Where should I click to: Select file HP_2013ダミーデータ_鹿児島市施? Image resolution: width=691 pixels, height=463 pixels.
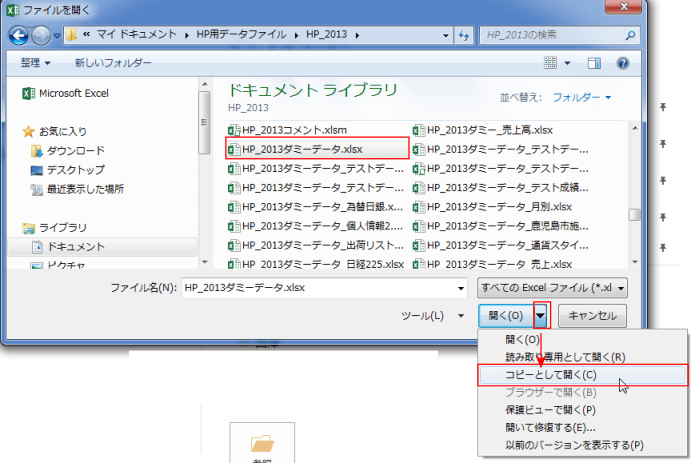(500, 226)
